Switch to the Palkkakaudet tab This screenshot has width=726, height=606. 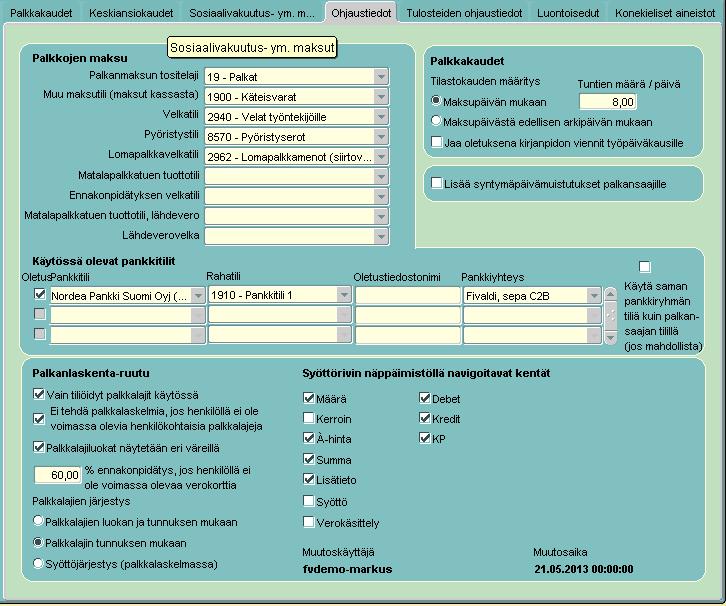tap(41, 13)
